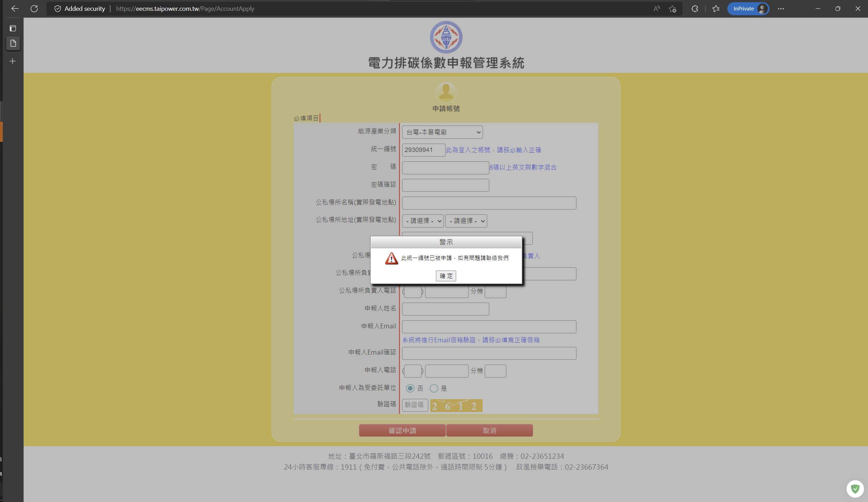This screenshot has height=502, width=868.
Task: Click the heading 電力排碳係數申報管理系統
Action: 446,63
